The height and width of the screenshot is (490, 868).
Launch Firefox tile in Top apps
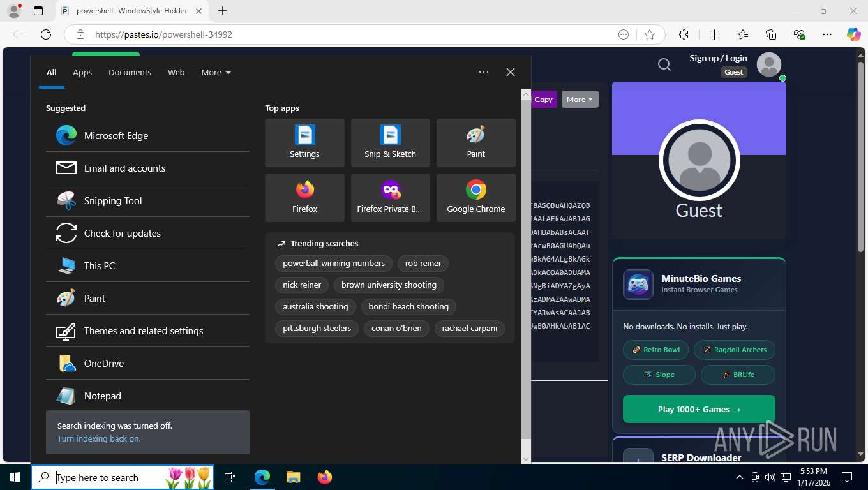(304, 198)
